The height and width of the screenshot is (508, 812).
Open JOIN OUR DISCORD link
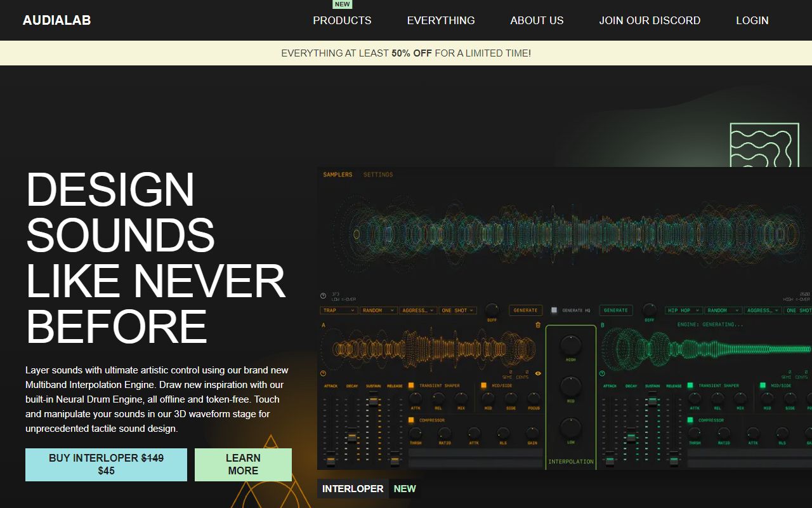[650, 20]
